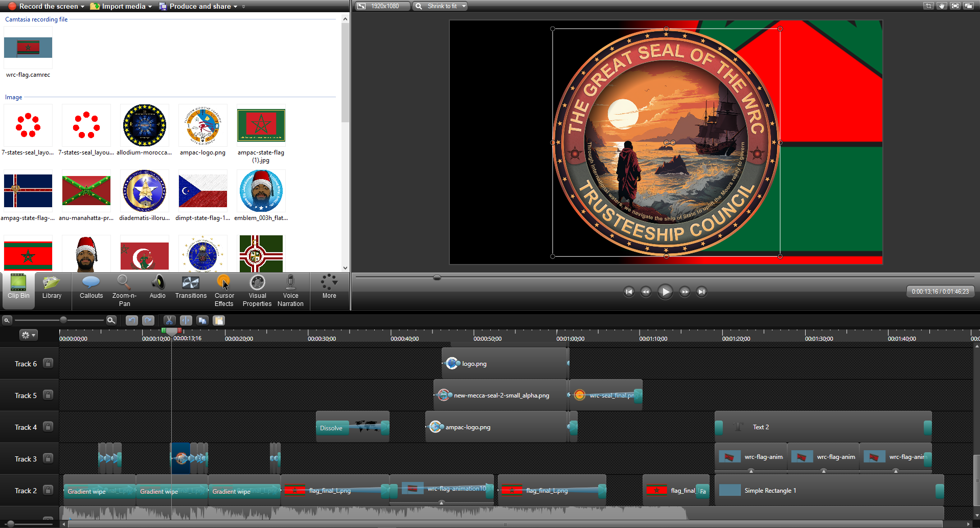
Task: Open the Audio tab
Action: [157, 288]
